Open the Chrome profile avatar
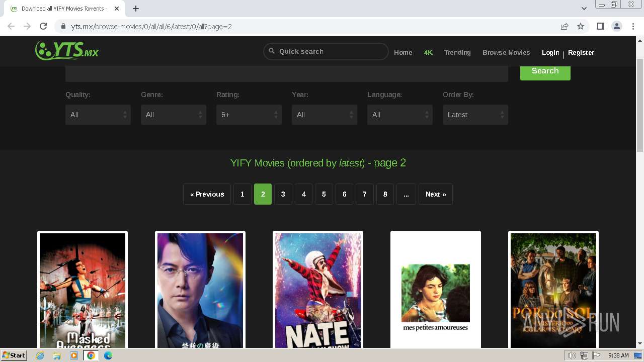 (617, 26)
